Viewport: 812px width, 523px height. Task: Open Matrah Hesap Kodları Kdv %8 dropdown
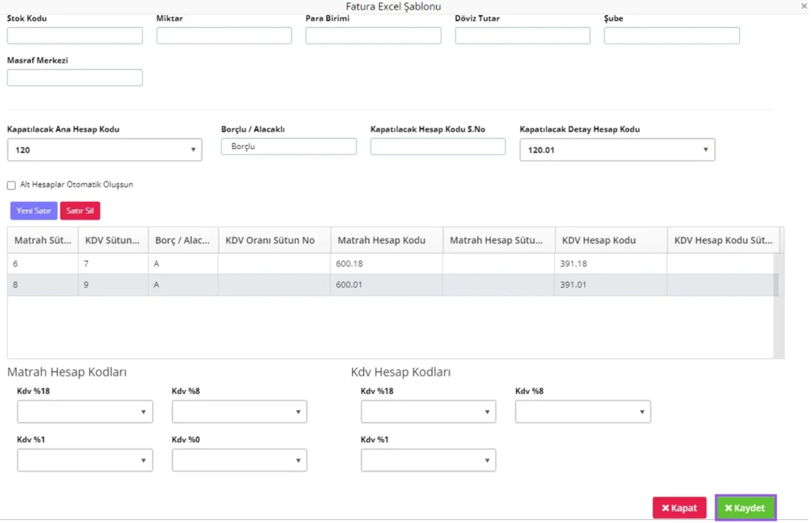tap(239, 412)
